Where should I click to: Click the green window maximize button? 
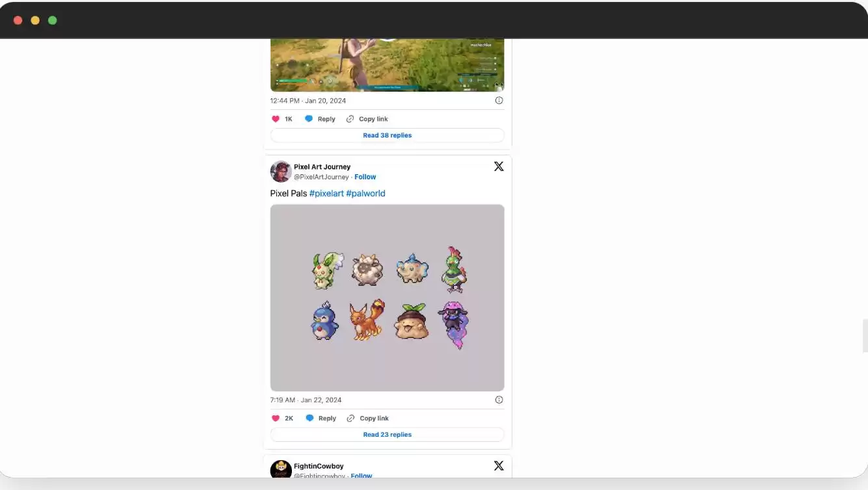[x=53, y=20]
